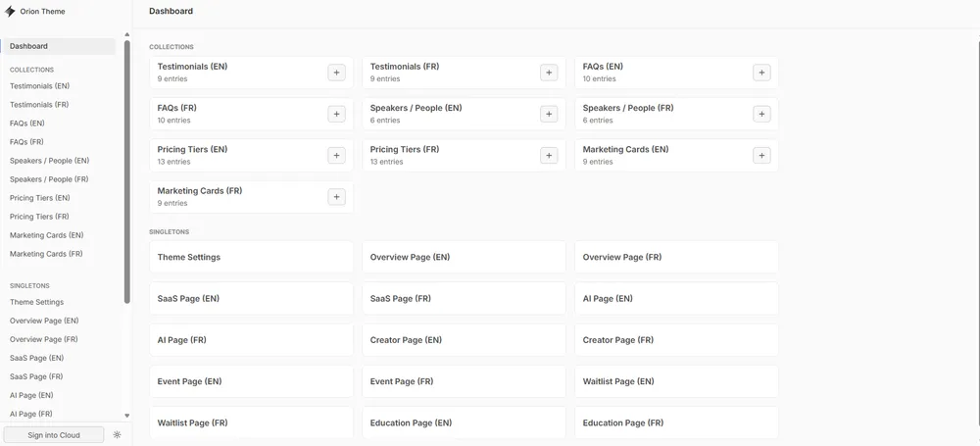This screenshot has height=446, width=980.
Task: Open the Marketing Cards (EN) card
Action: tap(676, 155)
